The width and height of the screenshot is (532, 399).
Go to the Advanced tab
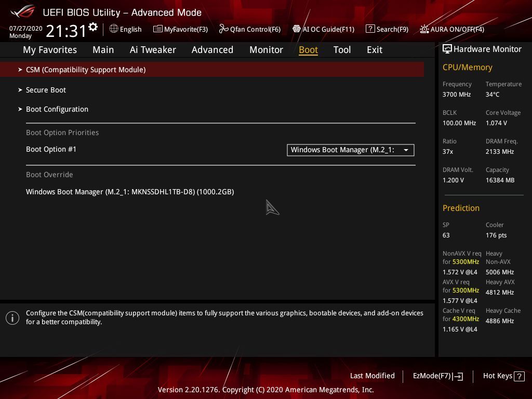pyautogui.click(x=212, y=50)
